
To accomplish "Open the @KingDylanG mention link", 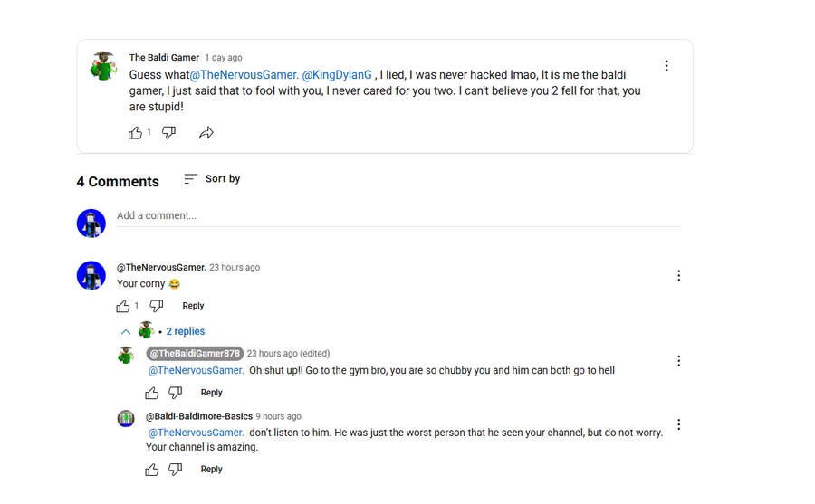I will click(x=337, y=75).
